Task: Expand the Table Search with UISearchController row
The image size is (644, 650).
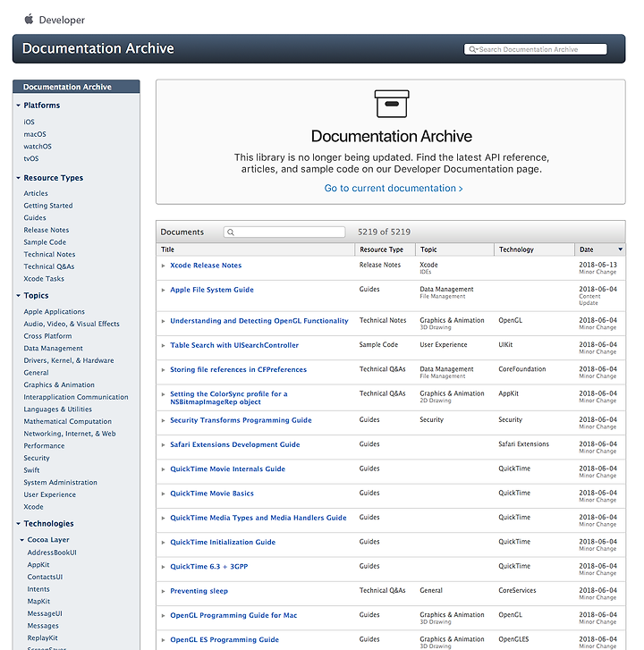Action: pyautogui.click(x=163, y=345)
